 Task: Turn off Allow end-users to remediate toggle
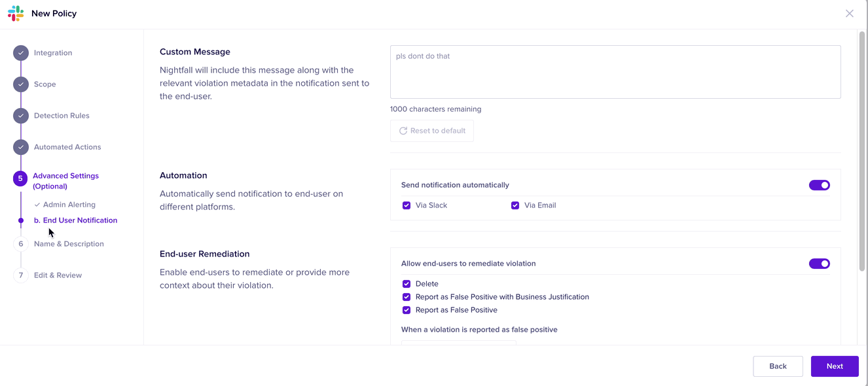pyautogui.click(x=819, y=264)
